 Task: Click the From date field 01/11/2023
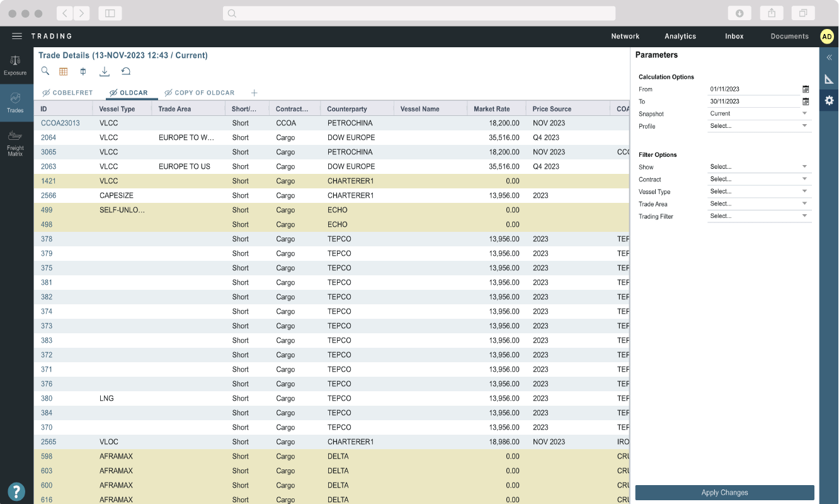(754, 89)
